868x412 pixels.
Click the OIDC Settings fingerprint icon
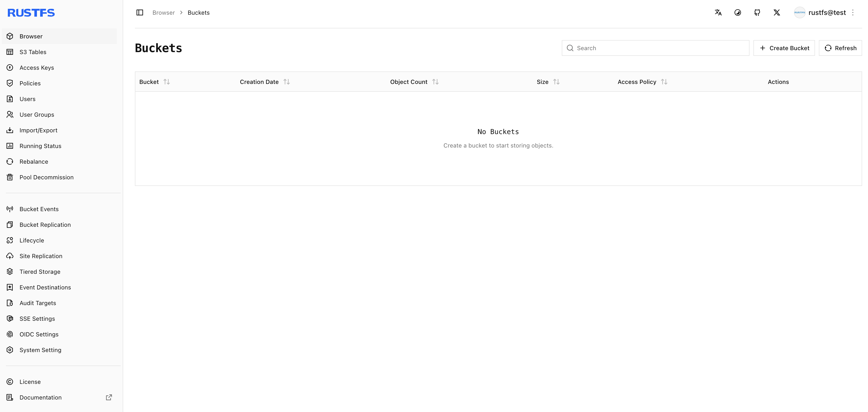pyautogui.click(x=10, y=334)
